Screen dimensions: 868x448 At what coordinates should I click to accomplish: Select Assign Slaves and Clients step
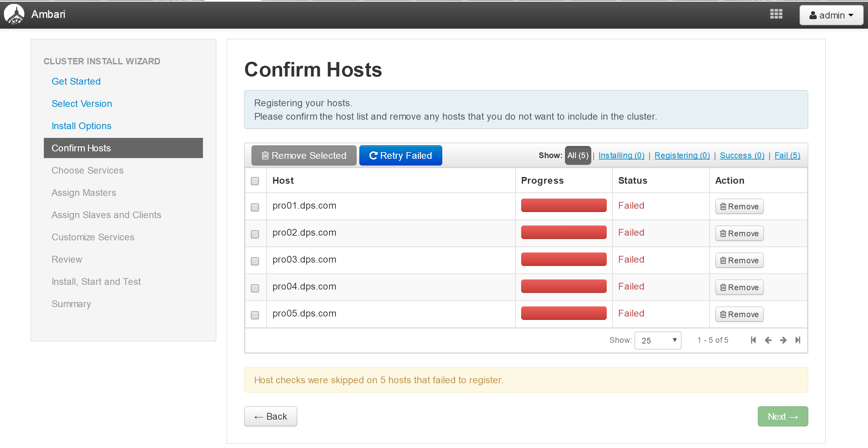[x=107, y=215]
